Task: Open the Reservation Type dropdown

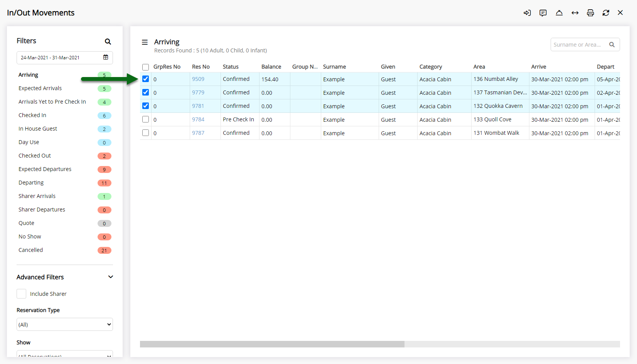Action: pyautogui.click(x=65, y=324)
